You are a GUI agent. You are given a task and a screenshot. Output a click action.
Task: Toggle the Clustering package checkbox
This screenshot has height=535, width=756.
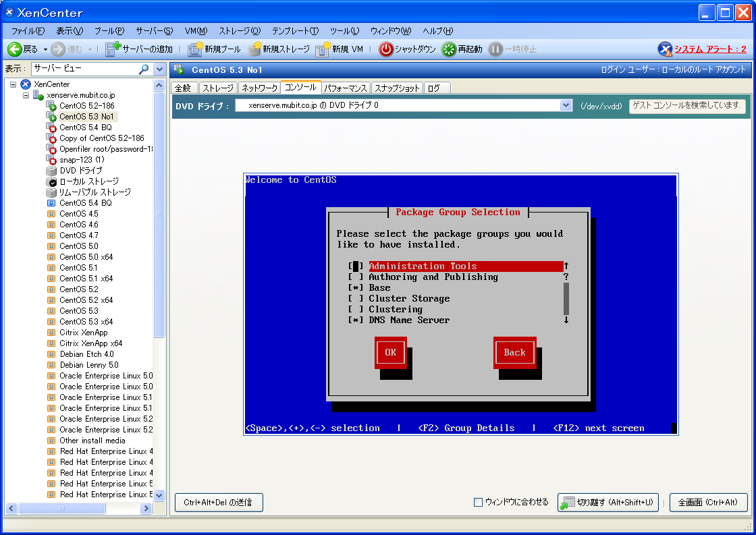pyautogui.click(x=356, y=310)
